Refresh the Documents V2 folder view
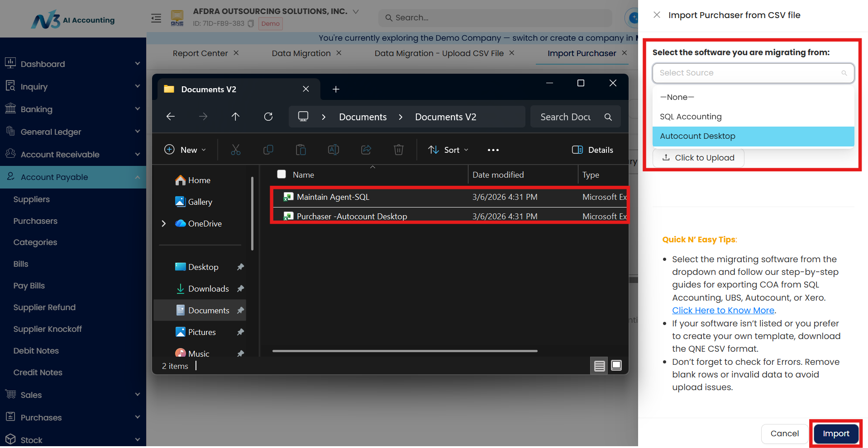The width and height of the screenshot is (868, 448). click(268, 117)
